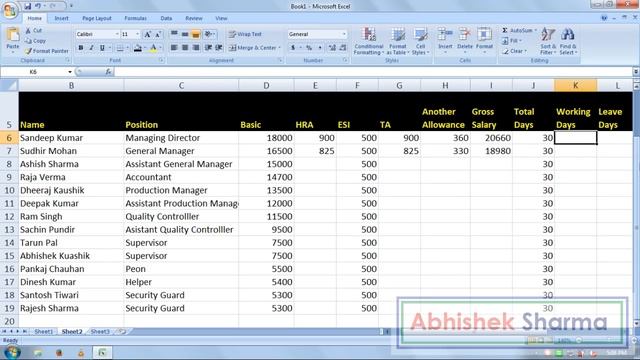Open the Find & Select menu
The height and width of the screenshot is (360, 640).
coord(568,41)
